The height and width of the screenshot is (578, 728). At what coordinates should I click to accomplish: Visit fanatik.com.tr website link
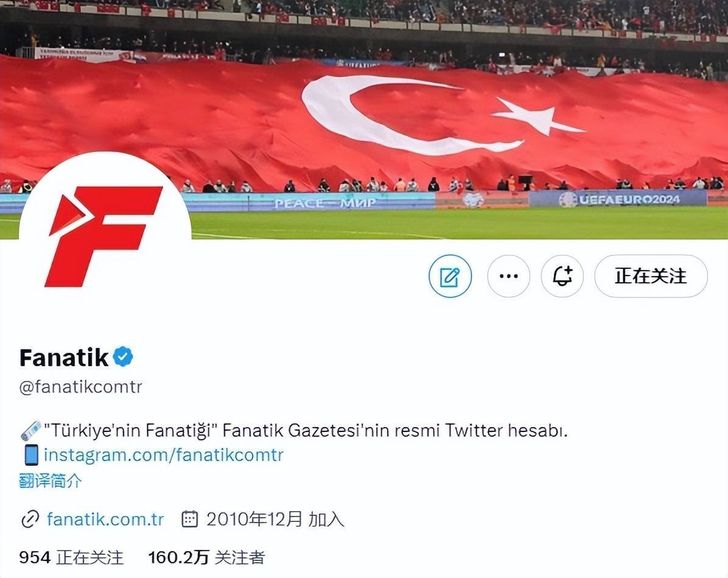click(x=105, y=519)
